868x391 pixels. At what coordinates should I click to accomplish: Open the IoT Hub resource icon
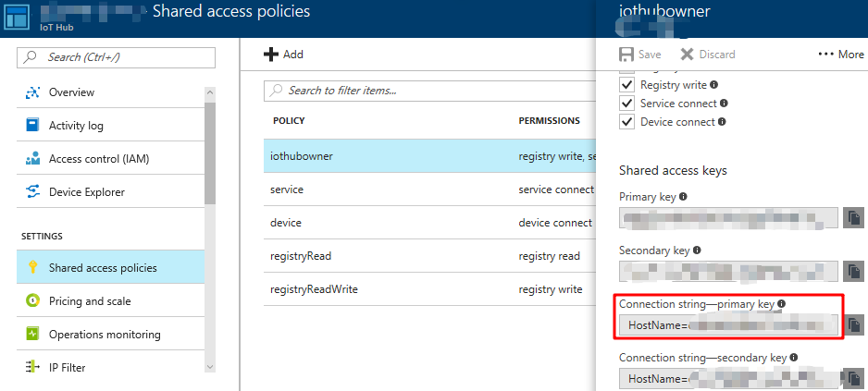[x=18, y=18]
